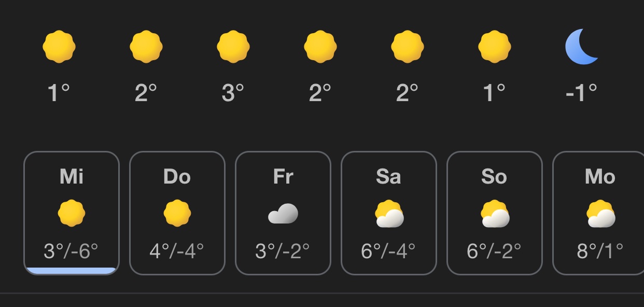
Task: Click the 8°/1° temperature range
Action: pyautogui.click(x=600, y=252)
